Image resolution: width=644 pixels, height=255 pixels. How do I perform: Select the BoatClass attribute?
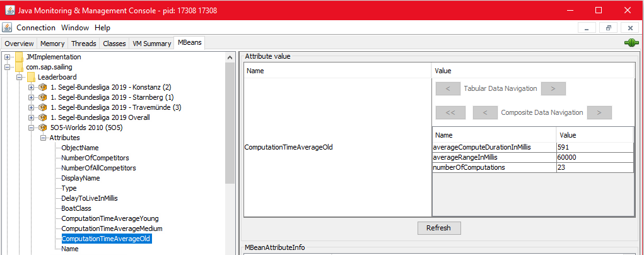click(76, 208)
